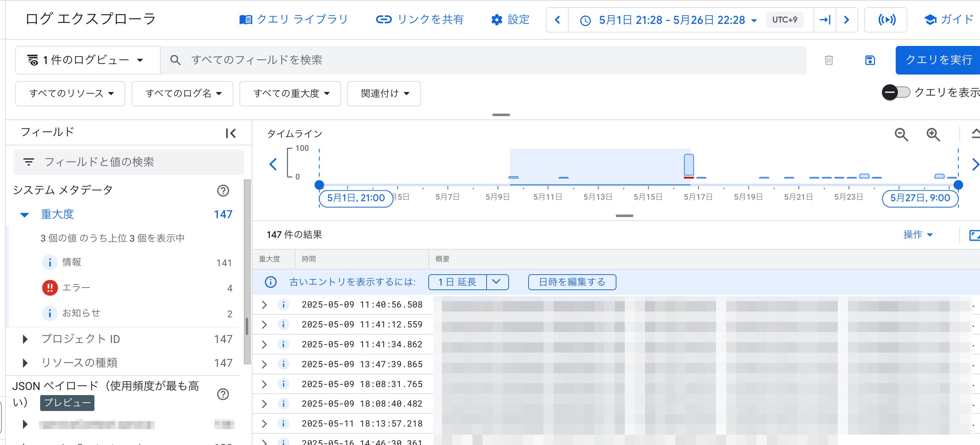Expand リソースの種類 field
The image size is (980, 445).
(x=25, y=363)
